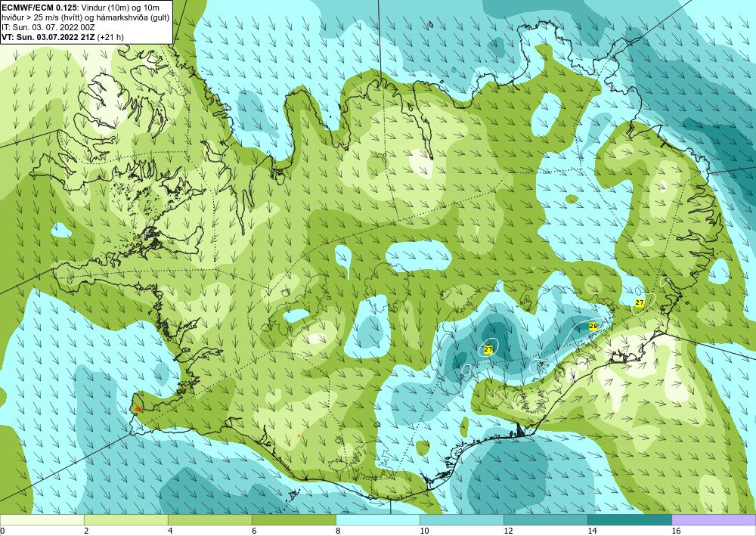Click the yellow 28 gust label
The width and height of the screenshot is (756, 536).
pos(593,326)
